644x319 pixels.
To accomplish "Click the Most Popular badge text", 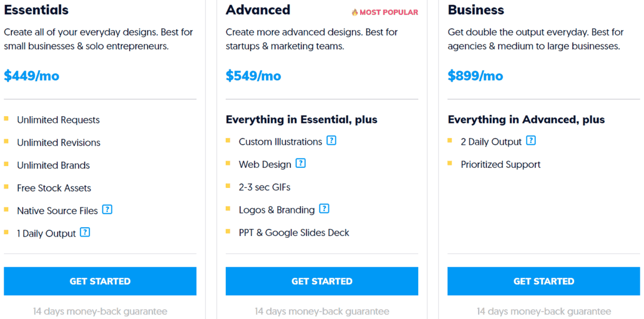I will pos(389,12).
